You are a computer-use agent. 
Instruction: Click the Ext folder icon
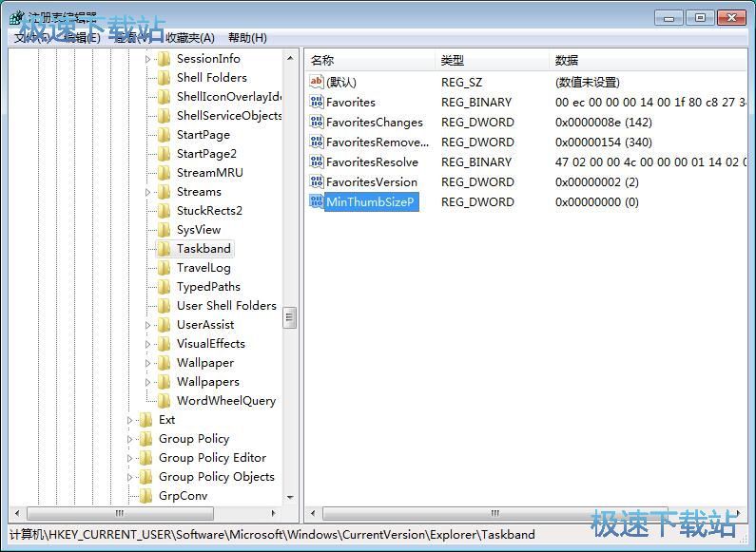point(145,420)
